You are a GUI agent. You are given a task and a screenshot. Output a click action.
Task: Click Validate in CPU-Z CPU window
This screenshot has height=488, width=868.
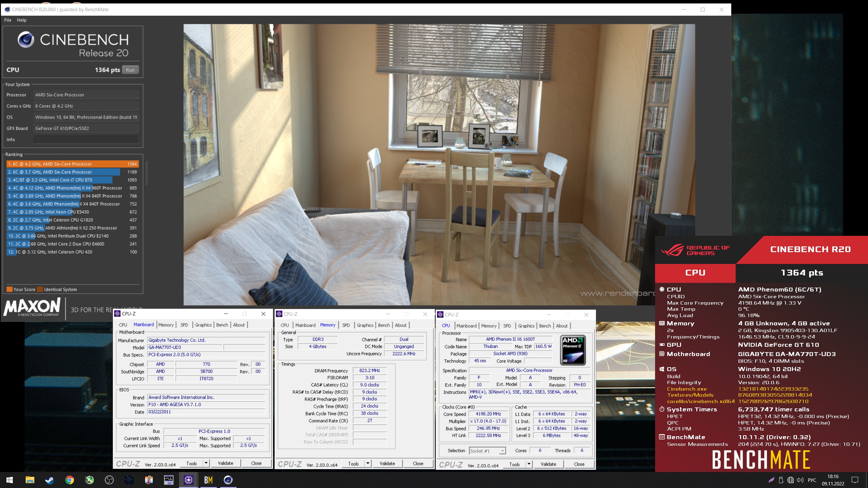(548, 464)
